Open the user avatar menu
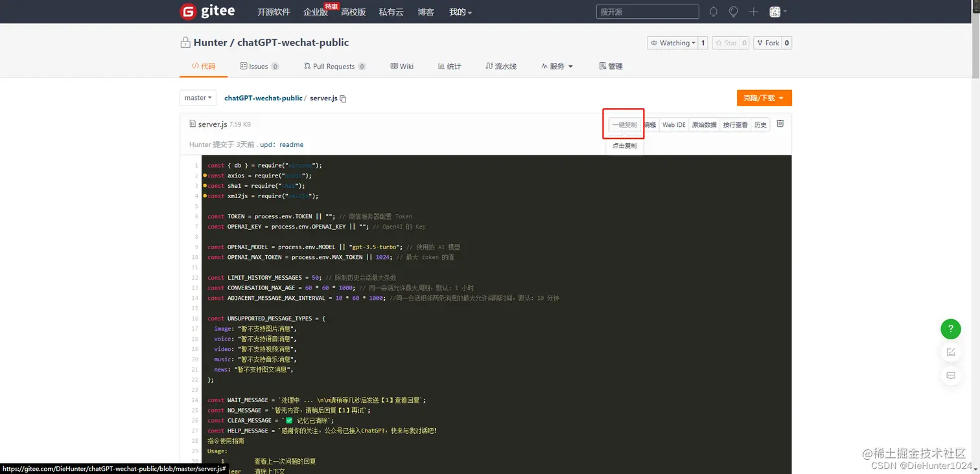Viewport: 980px width, 474px height. [778, 12]
